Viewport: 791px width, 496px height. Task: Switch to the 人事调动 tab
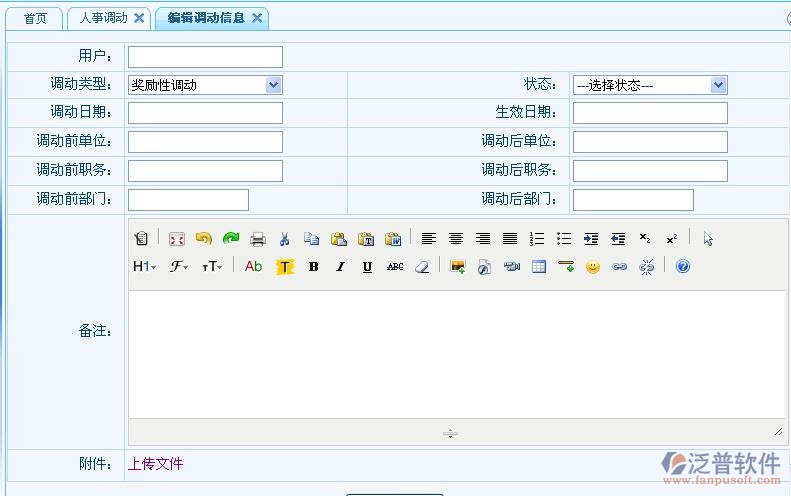point(103,18)
